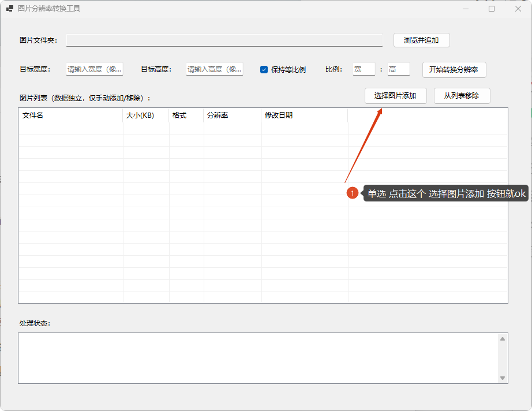Focus the 图片文件夹 path field
Image resolution: width=532 pixels, height=411 pixels.
tap(224, 40)
